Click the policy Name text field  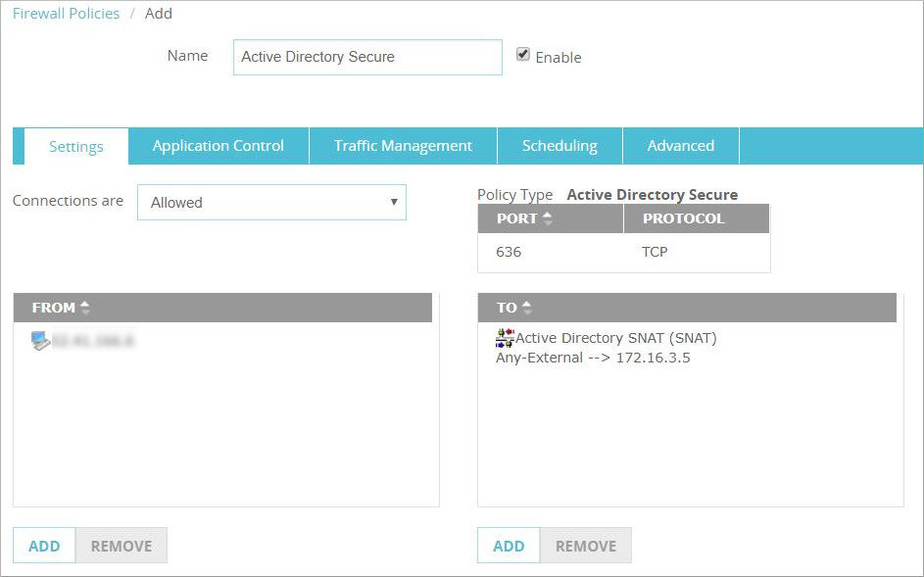(367, 57)
